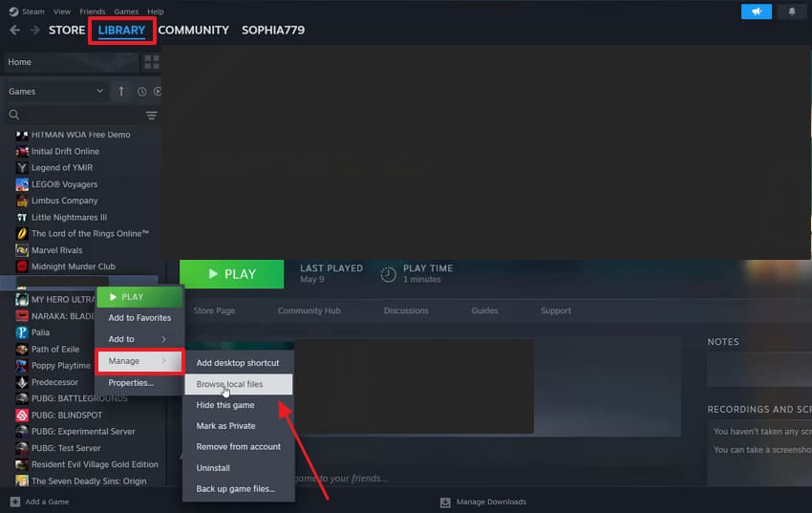Switch to the LIBRARY tab
This screenshot has height=513, width=812.
pyautogui.click(x=121, y=31)
